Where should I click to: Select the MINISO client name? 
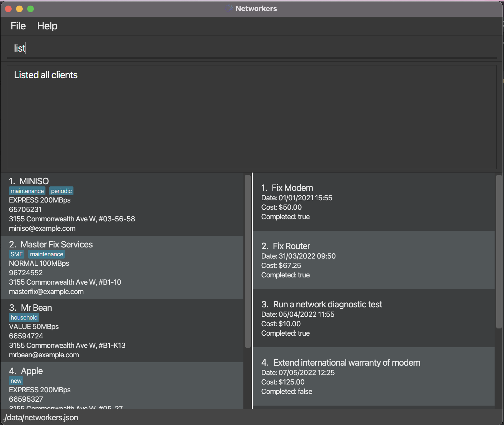pos(34,181)
